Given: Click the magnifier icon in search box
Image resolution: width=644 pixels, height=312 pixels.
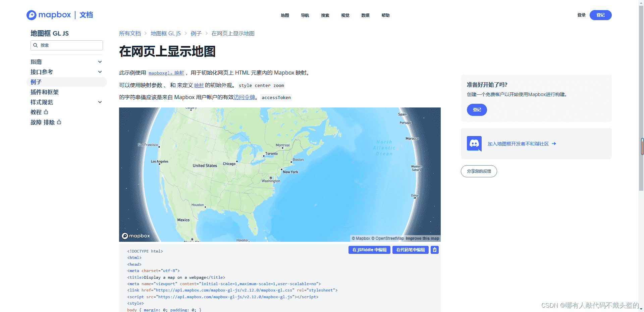Looking at the screenshot, I should [x=36, y=45].
